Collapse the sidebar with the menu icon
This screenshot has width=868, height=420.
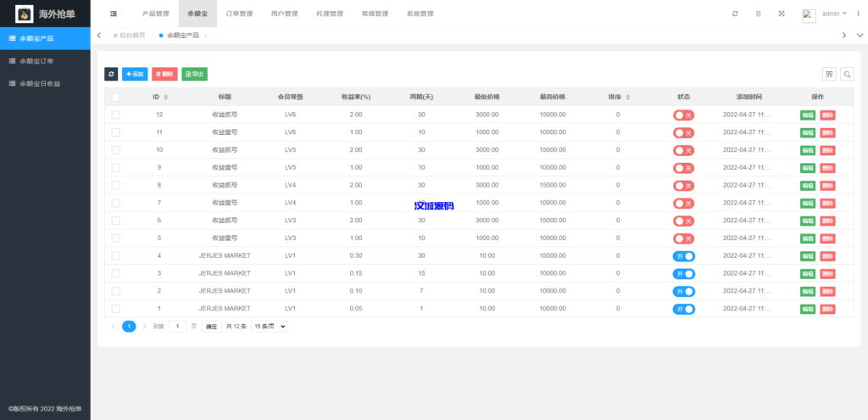(x=114, y=14)
